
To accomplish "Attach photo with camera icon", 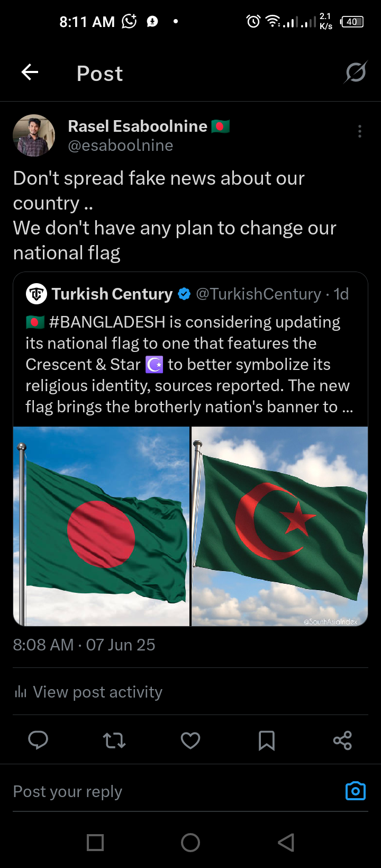I will point(356,791).
